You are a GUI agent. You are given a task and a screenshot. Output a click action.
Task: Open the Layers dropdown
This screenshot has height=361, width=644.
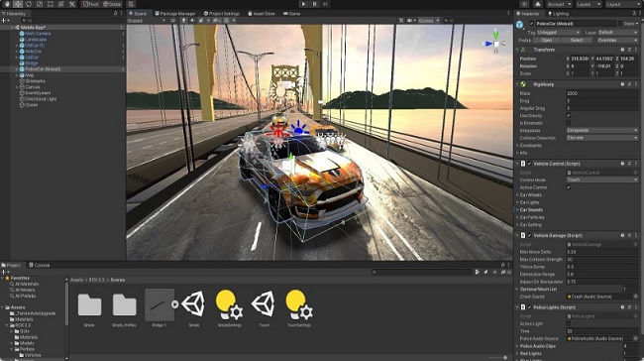(589, 4)
